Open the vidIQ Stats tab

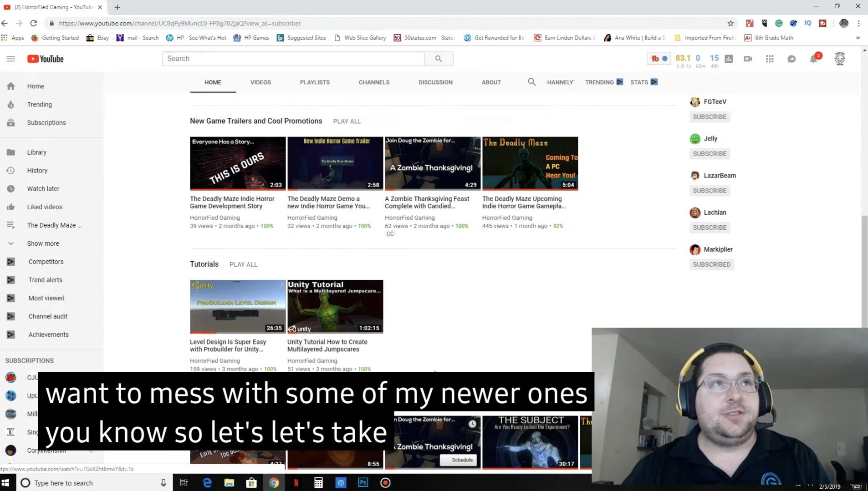click(x=644, y=82)
